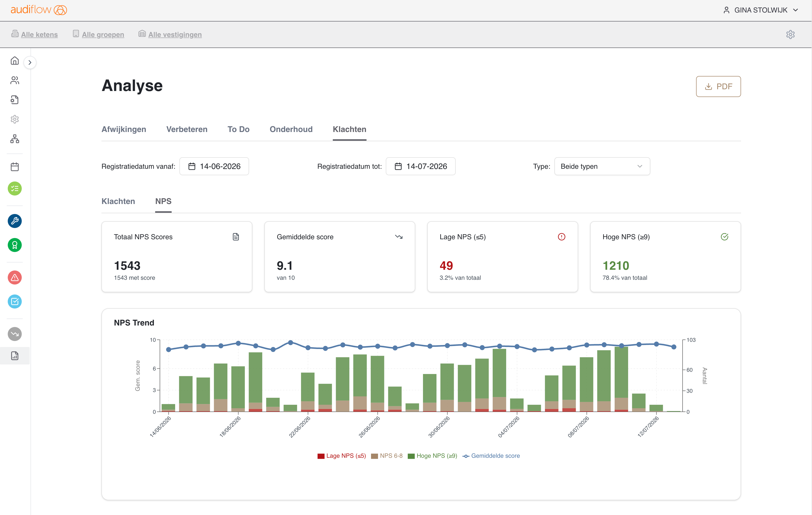Open Gina Stolwijk user menu chevron
Screen dimensions: 812x515
[796, 10]
